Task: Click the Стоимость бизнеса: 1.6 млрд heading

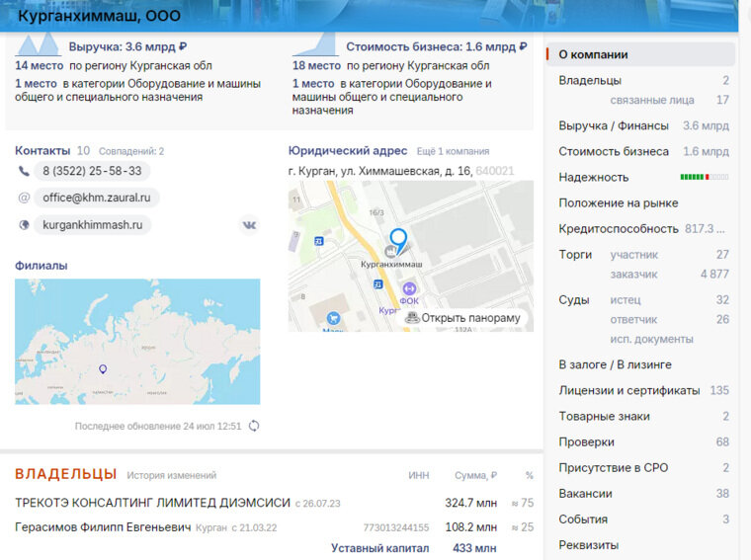Action: pyautogui.click(x=437, y=46)
